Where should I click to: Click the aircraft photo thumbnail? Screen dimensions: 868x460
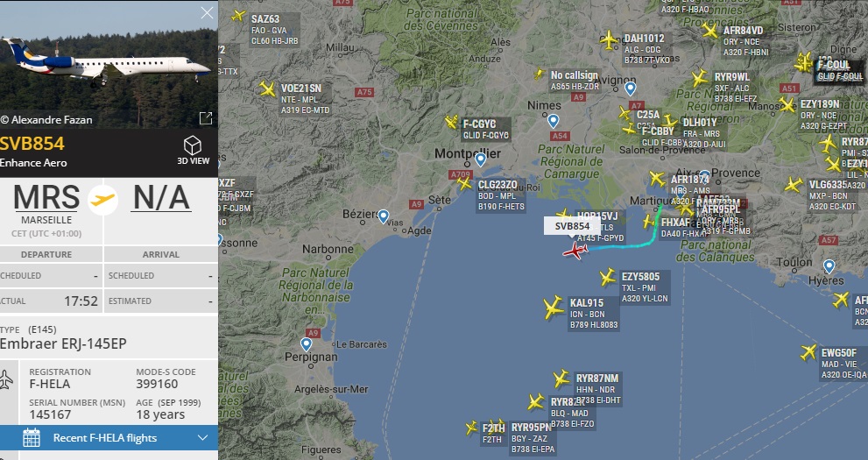[x=109, y=64]
